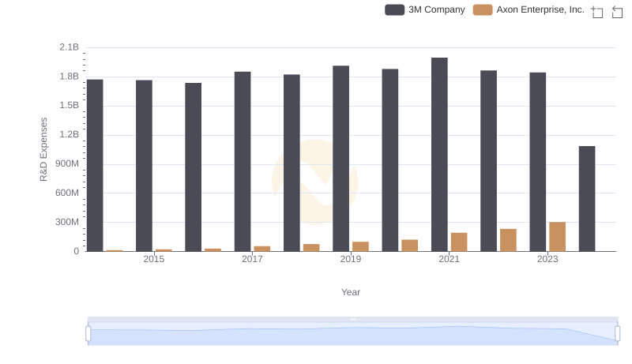Select the Axon Enterprise bar for 2023
The image size is (632, 364).
pos(558,237)
